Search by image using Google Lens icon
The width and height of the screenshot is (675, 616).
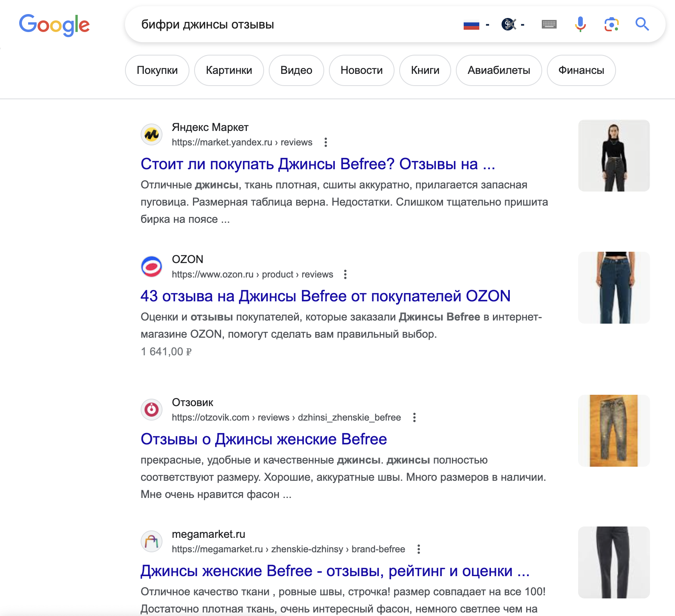[611, 24]
